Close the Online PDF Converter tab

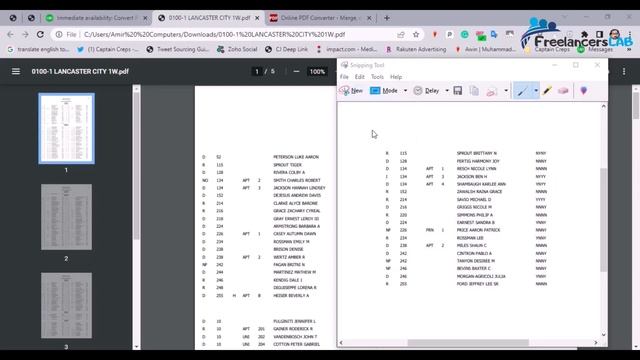coord(369,18)
